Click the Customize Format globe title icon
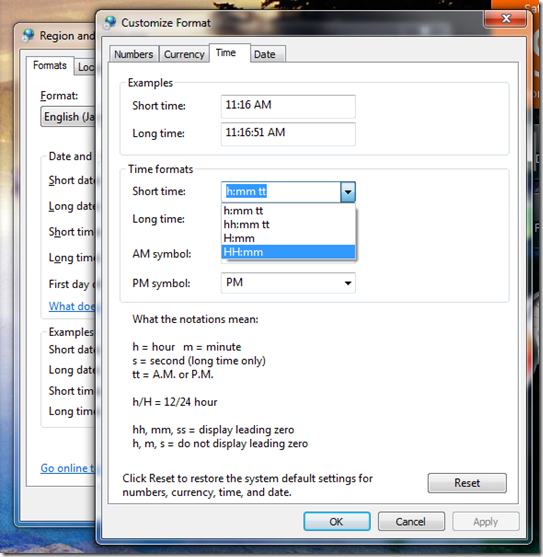The width and height of the screenshot is (543, 557). point(110,23)
